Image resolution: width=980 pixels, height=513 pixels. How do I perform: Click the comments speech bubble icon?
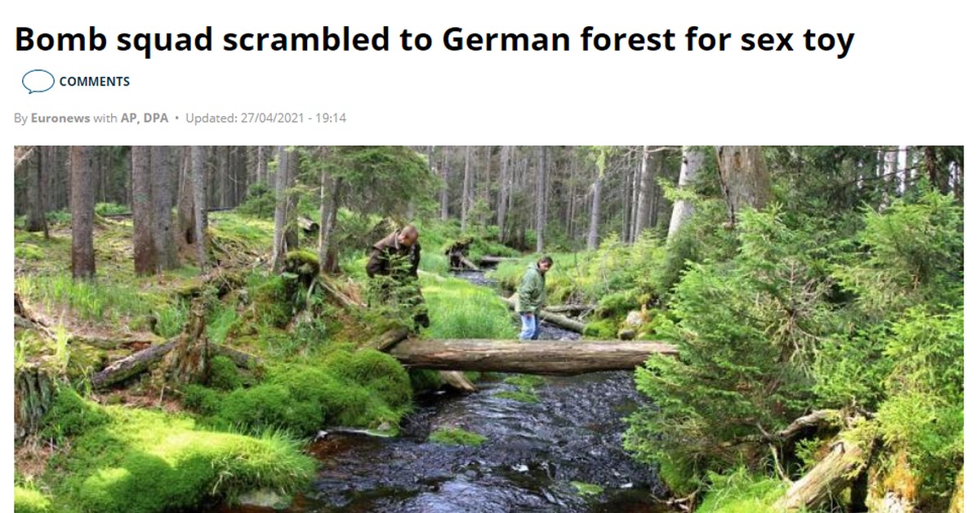point(38,82)
